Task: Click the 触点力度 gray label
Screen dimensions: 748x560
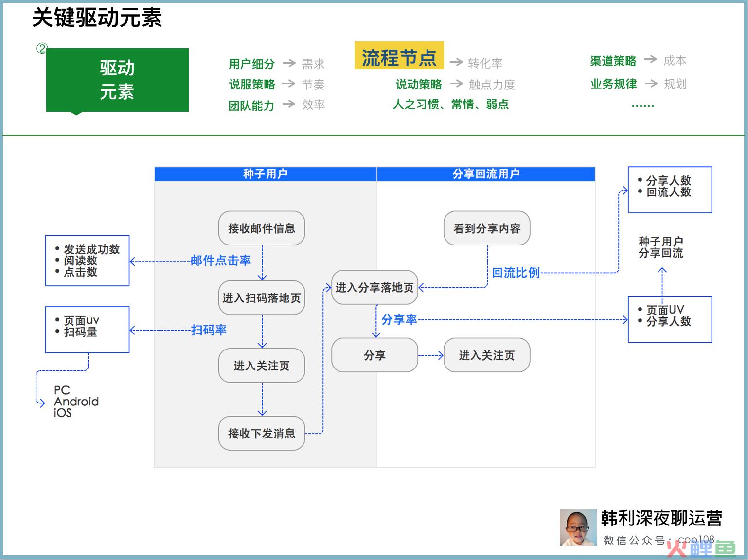Action: [x=492, y=85]
